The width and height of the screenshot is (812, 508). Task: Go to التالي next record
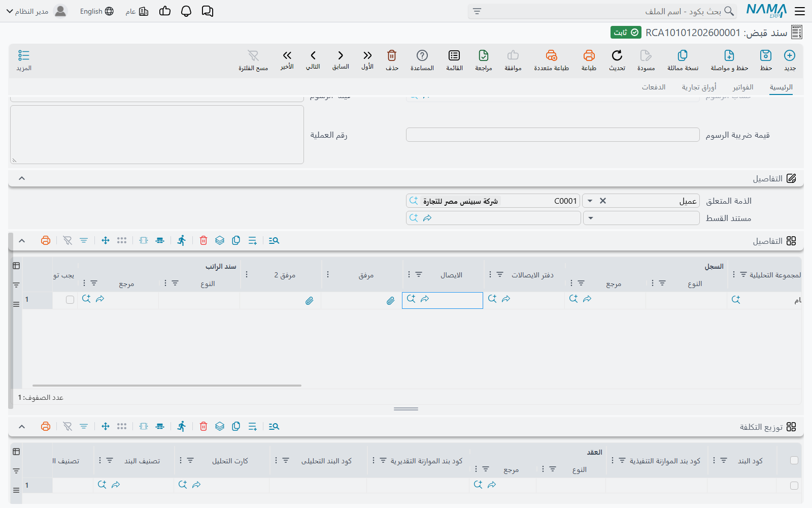313,55
